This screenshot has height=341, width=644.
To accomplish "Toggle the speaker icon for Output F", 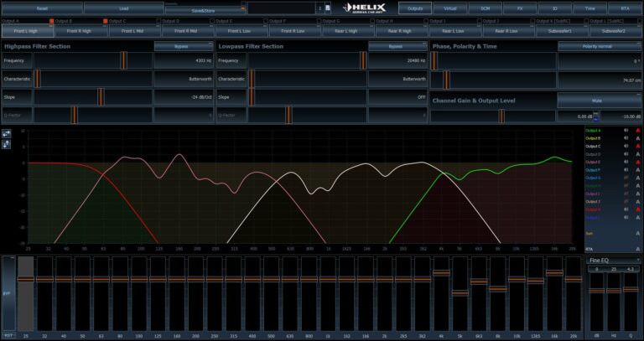I will point(626,170).
